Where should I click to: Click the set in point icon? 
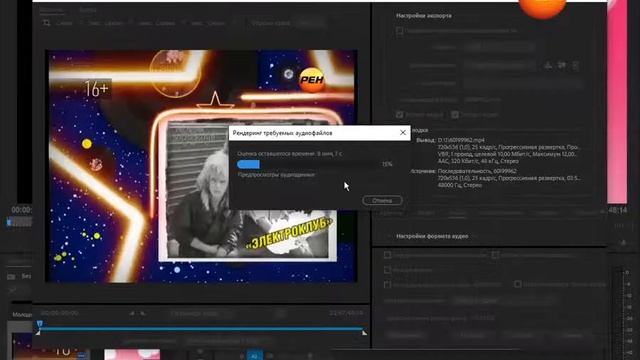tap(132, 313)
